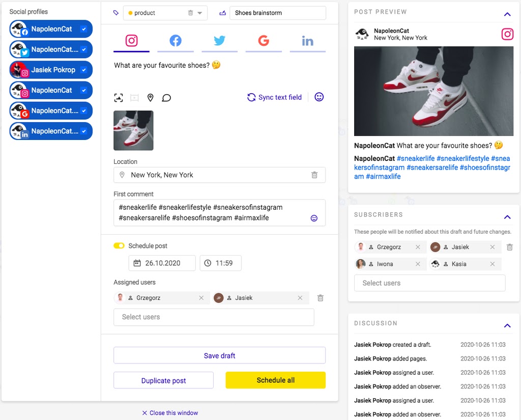Collapse the Discussion section
Image resolution: width=521 pixels, height=420 pixels.
[x=507, y=325]
